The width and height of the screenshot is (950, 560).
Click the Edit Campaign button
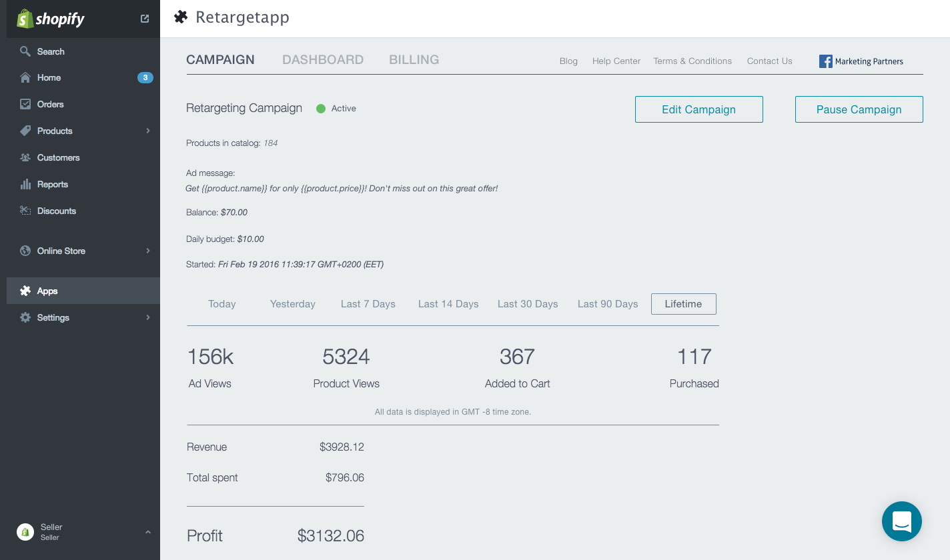(x=698, y=109)
